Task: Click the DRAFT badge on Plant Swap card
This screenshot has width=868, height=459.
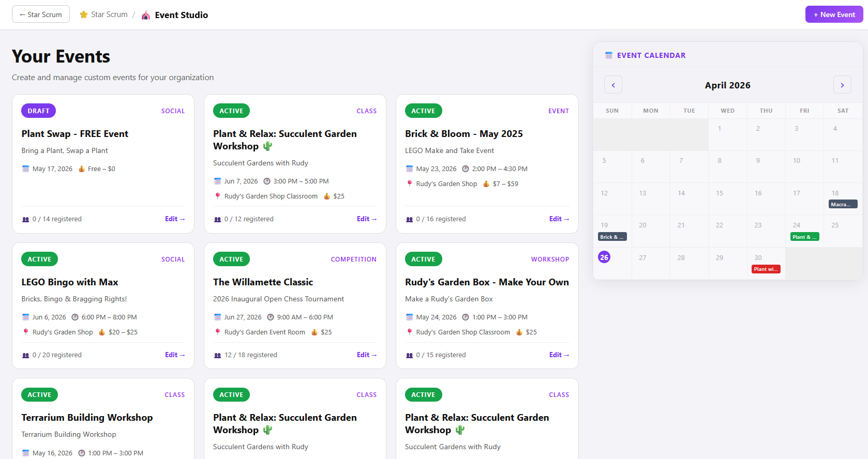Action: (x=38, y=111)
